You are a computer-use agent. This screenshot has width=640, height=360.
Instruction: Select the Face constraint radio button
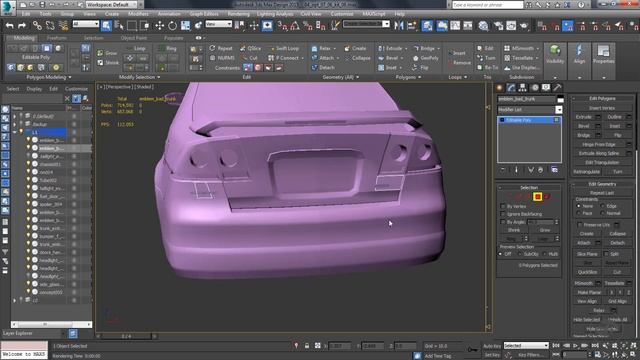[x=578, y=213]
